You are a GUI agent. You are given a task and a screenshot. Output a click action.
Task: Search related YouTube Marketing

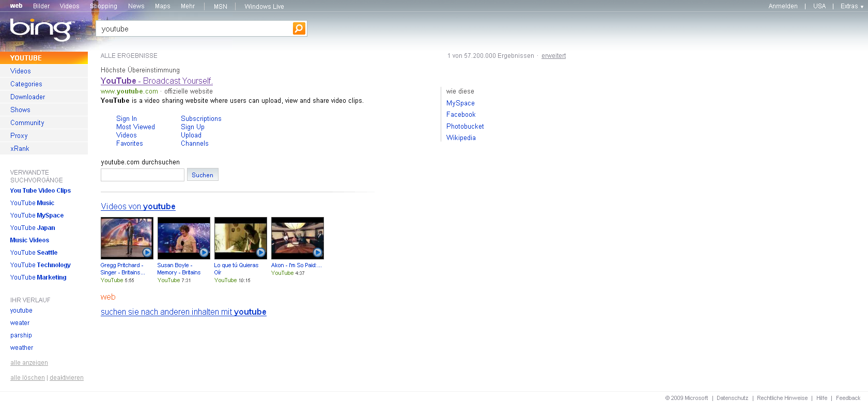tap(38, 277)
